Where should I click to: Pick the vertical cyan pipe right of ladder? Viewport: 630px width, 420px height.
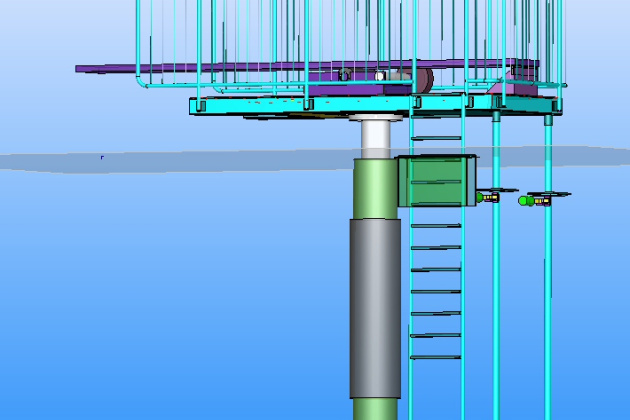pyautogui.click(x=496, y=300)
